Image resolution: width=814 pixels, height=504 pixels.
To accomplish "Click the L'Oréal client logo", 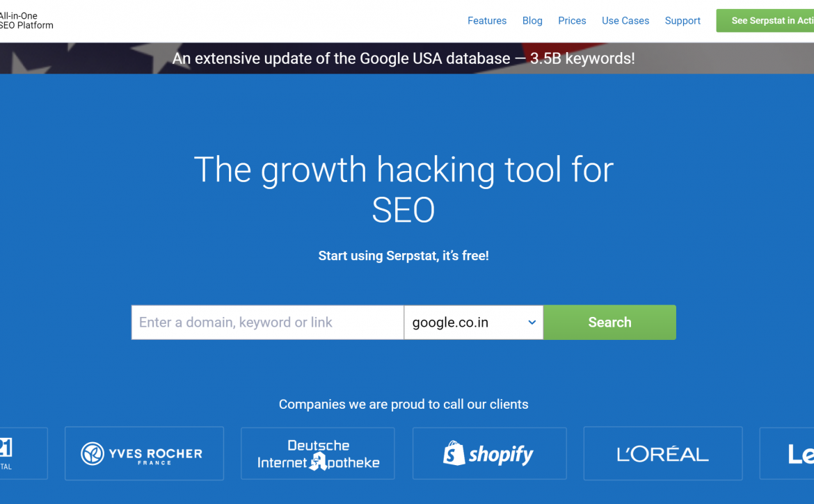I will click(x=663, y=453).
